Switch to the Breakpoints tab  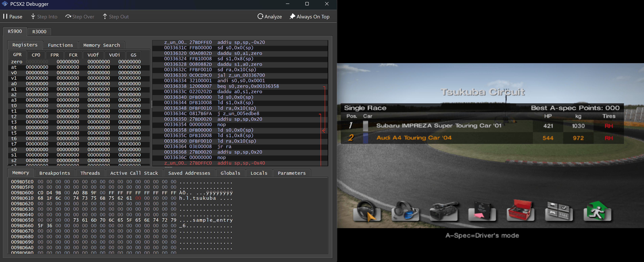pyautogui.click(x=55, y=173)
